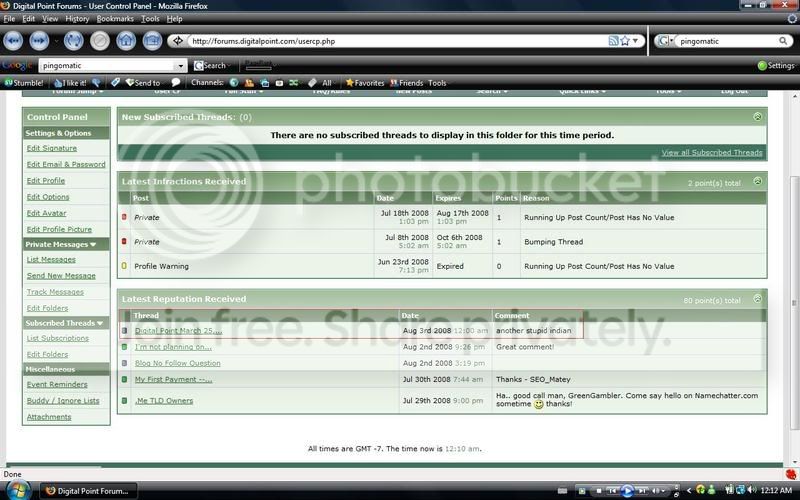Click the page vertical scrollbar

(794, 301)
